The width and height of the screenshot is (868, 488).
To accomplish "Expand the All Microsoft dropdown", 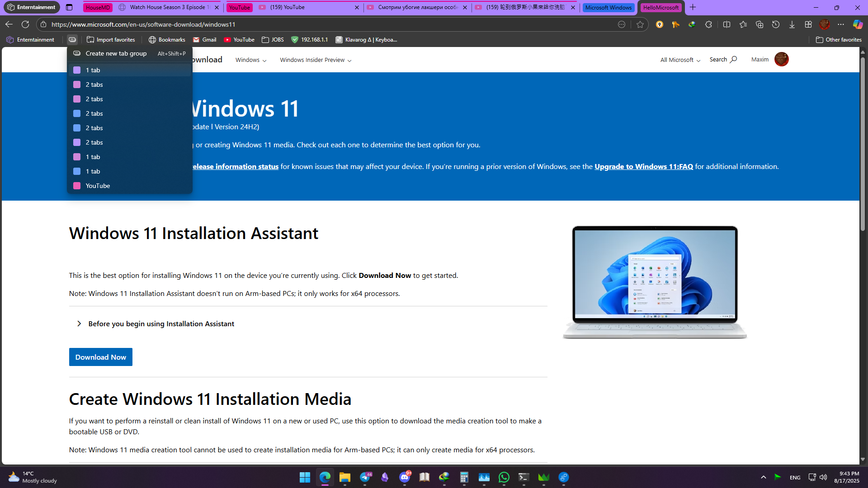I will (679, 60).
